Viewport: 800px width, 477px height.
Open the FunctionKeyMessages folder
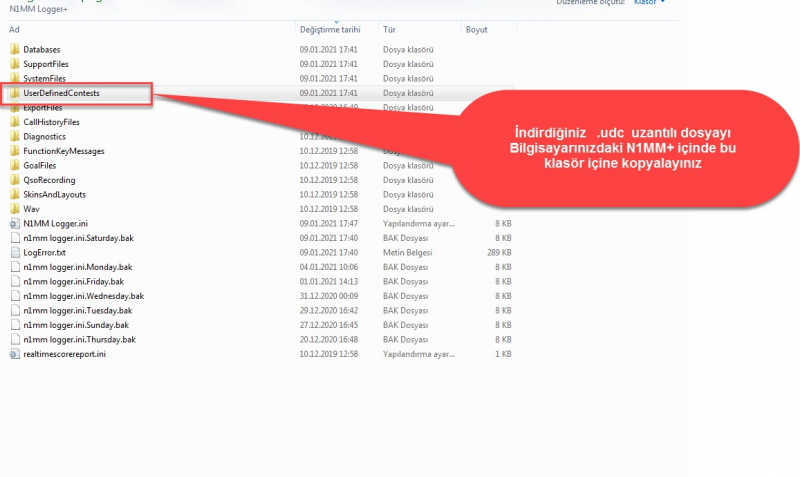pyautogui.click(x=63, y=151)
